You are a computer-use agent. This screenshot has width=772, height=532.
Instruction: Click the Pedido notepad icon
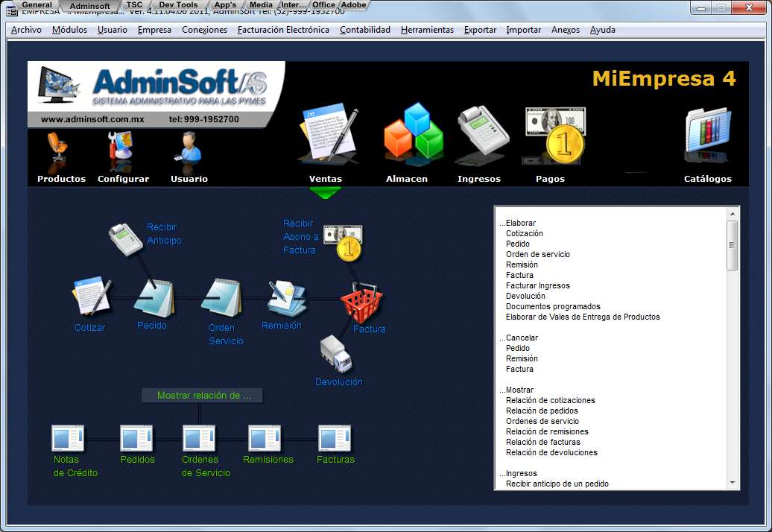click(x=154, y=298)
